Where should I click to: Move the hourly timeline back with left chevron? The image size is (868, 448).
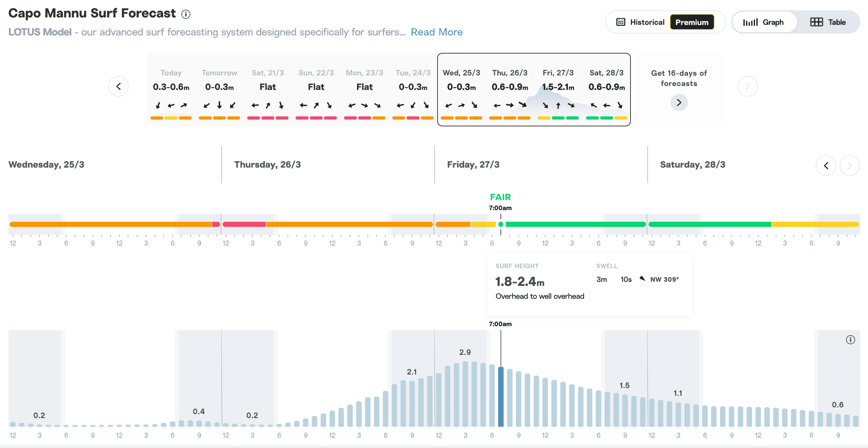[x=826, y=166]
